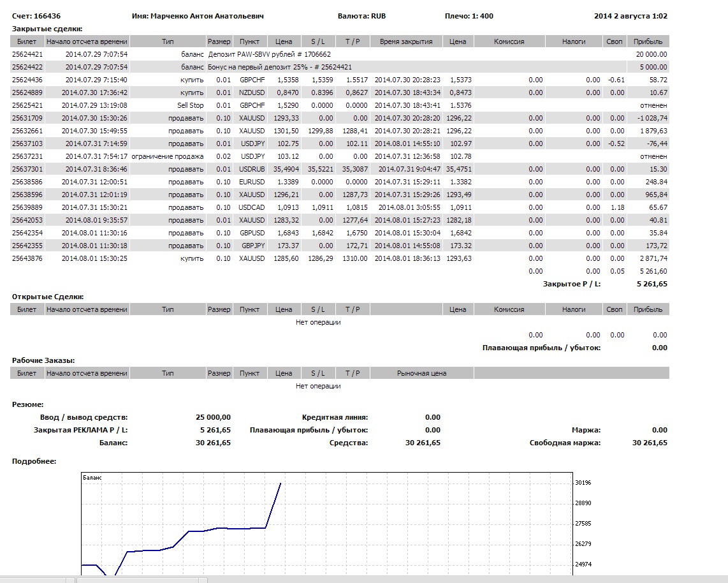Click the deposit PAW-SBVV balance entry
This screenshot has height=583, width=728.
click(269, 54)
